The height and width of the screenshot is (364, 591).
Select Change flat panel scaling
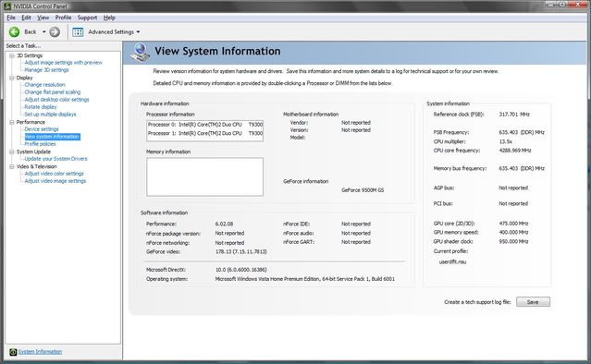(53, 91)
